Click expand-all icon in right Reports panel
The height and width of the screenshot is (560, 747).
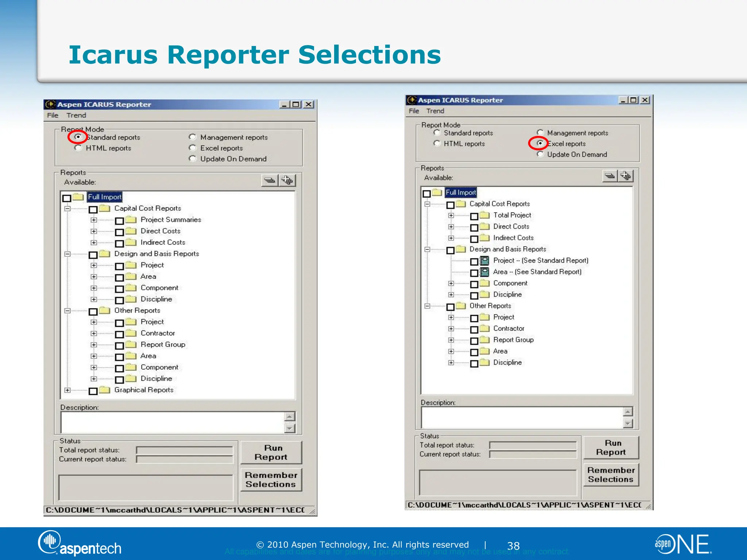coord(626,176)
